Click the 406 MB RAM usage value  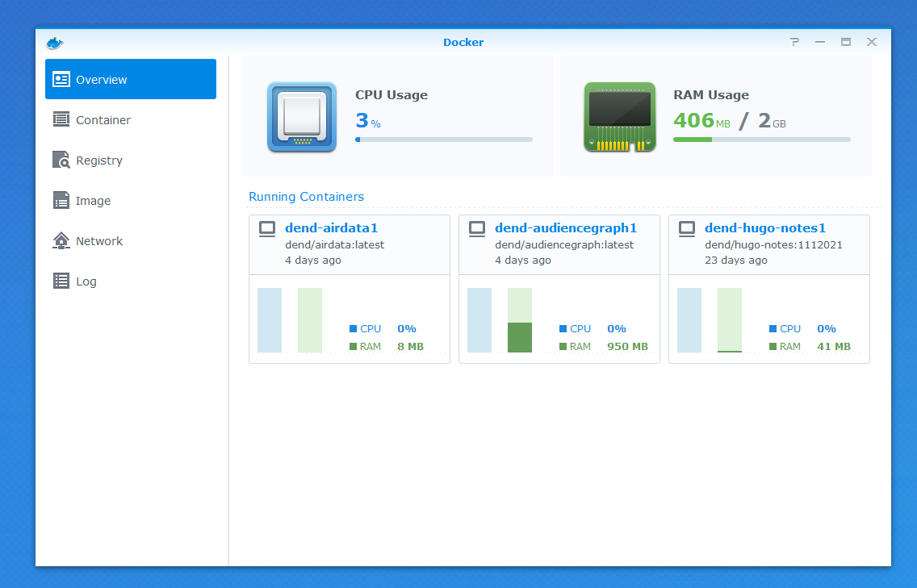701,120
